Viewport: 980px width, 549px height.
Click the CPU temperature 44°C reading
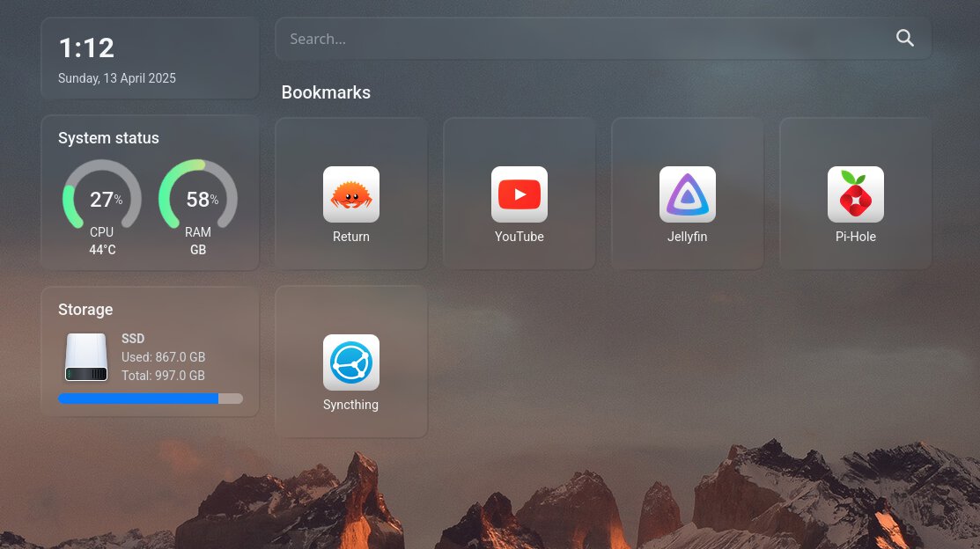pyautogui.click(x=102, y=250)
